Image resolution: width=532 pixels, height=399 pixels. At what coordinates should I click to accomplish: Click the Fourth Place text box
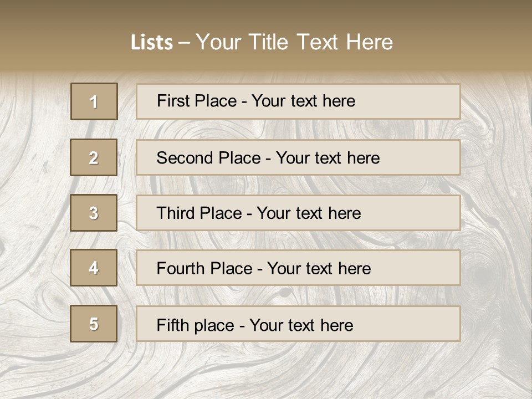tap(298, 268)
